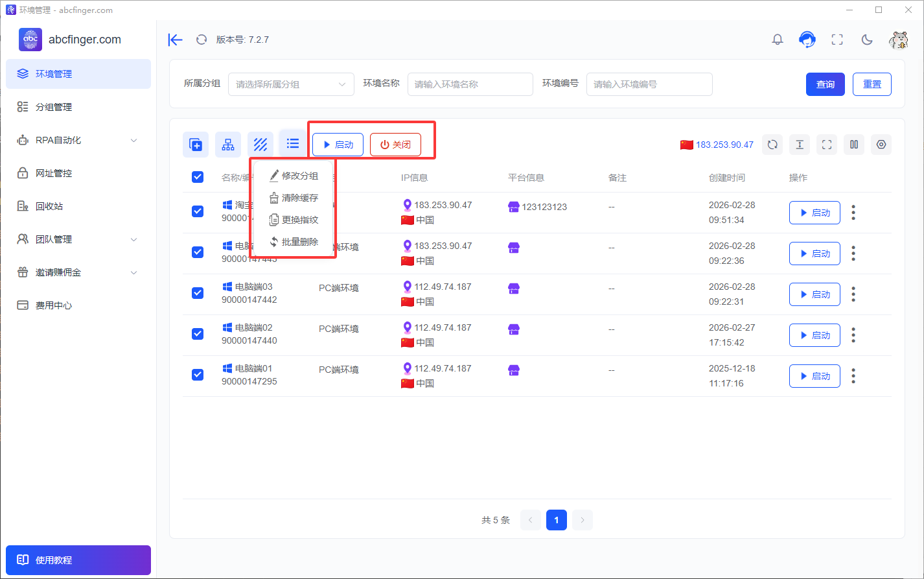Uncheck the checkbox for 电脑端02

(x=198, y=334)
